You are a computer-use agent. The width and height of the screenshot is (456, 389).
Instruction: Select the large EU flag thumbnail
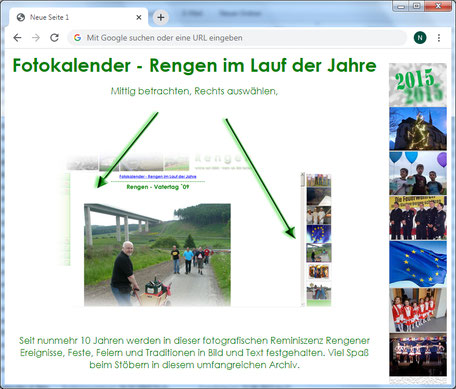click(418, 264)
